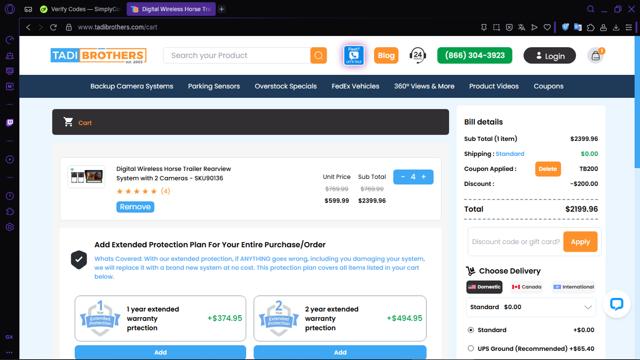The height and width of the screenshot is (360, 640).
Task: Click the Blog button
Action: point(386,56)
